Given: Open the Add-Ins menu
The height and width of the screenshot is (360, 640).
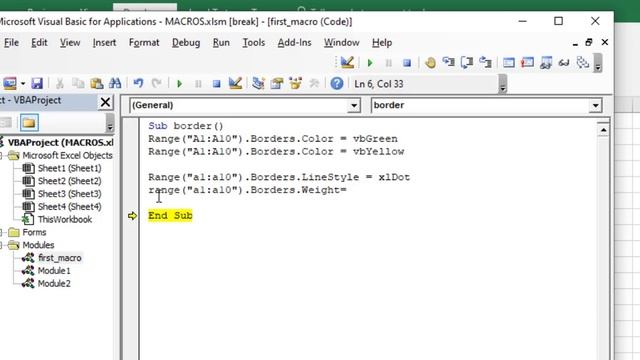Looking at the screenshot, I should click(294, 42).
